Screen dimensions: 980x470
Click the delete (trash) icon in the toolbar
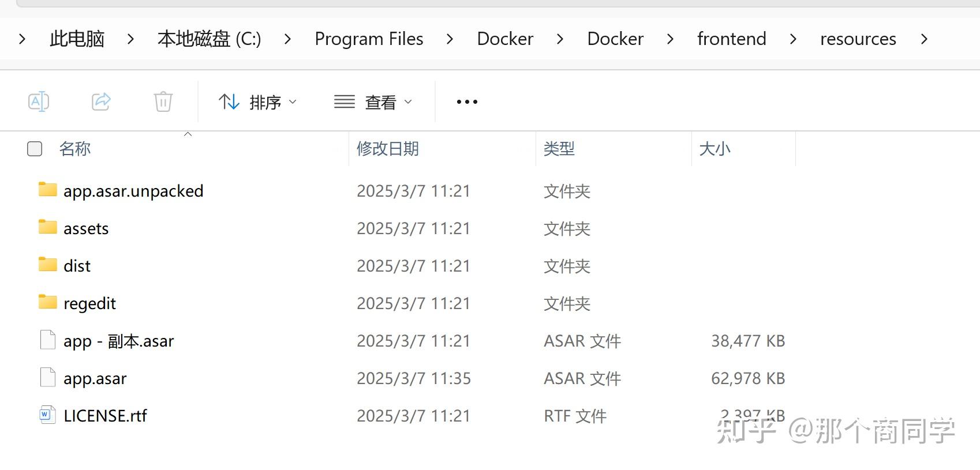click(163, 101)
